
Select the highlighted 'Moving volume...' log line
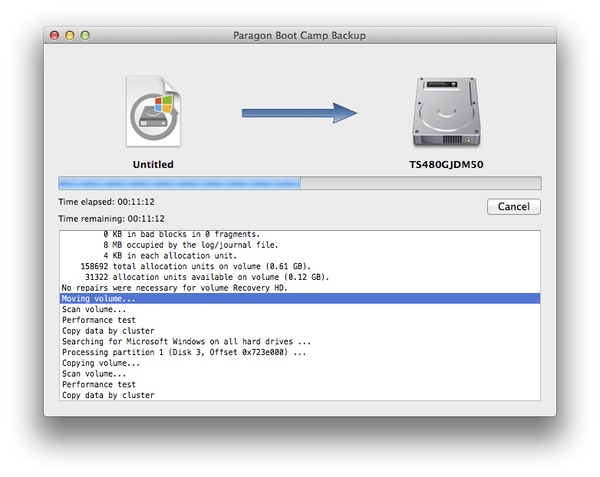point(300,298)
